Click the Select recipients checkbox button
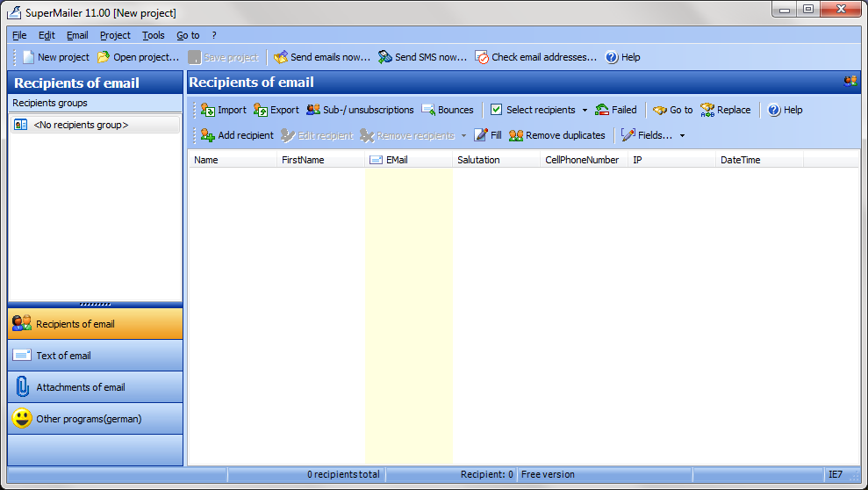This screenshot has height=490, width=868. [533, 110]
